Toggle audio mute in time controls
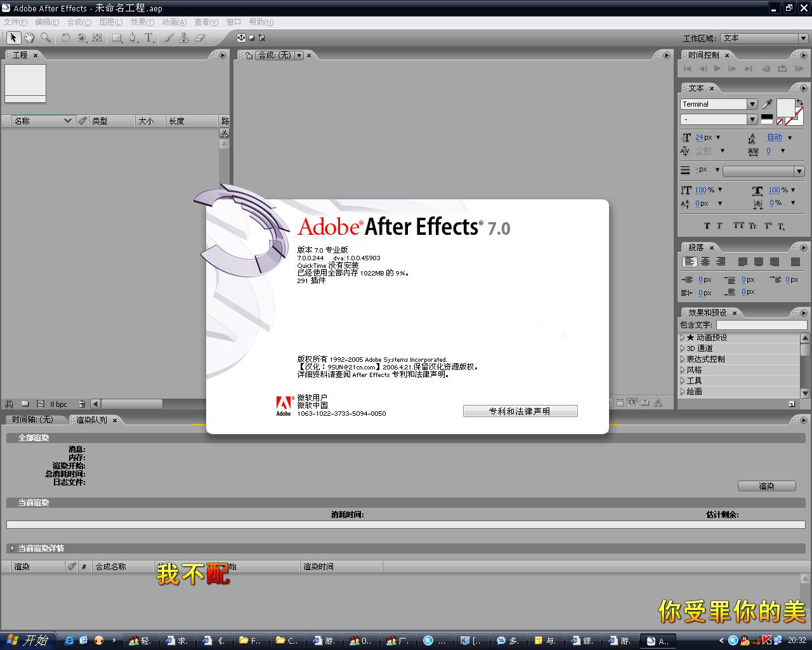This screenshot has height=650, width=812. click(766, 69)
